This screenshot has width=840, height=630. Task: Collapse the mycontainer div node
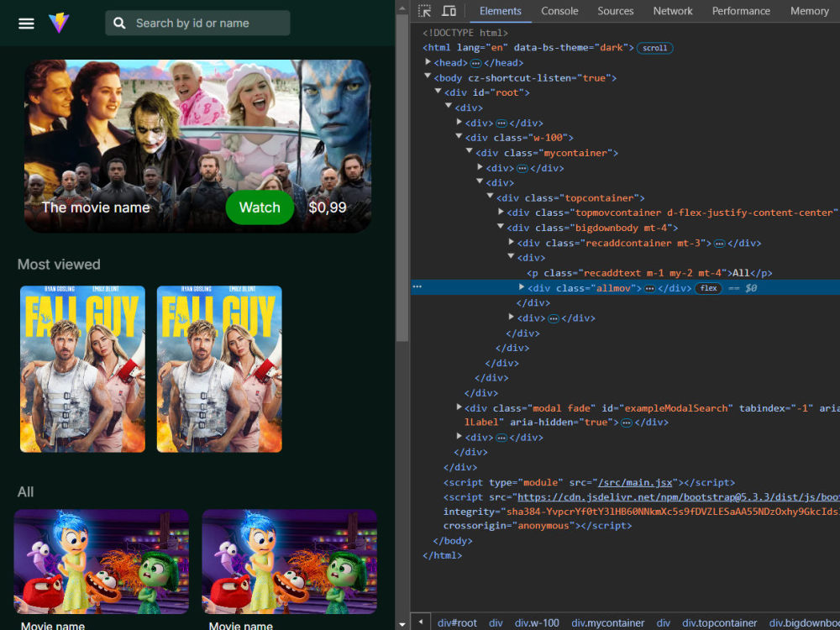470,151
